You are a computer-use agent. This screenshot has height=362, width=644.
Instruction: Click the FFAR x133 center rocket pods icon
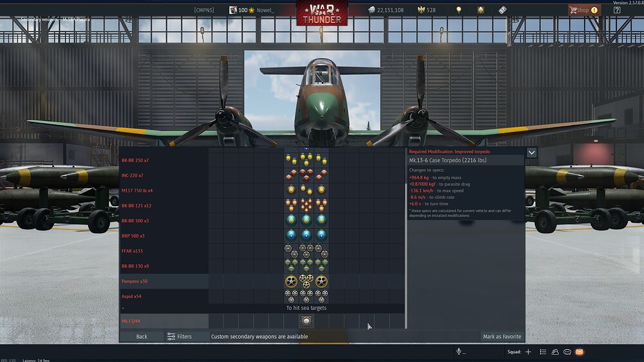pyautogui.click(x=306, y=251)
